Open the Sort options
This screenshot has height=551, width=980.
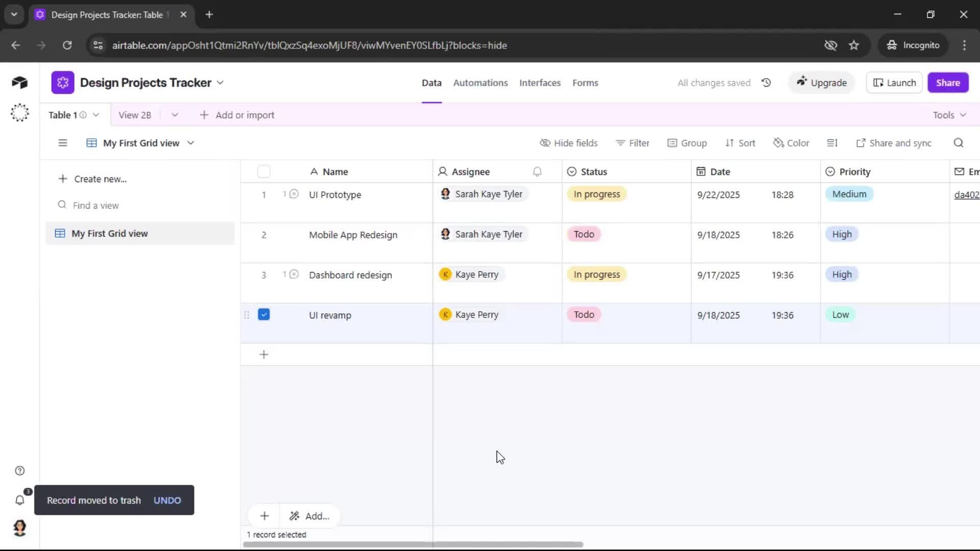740,143
